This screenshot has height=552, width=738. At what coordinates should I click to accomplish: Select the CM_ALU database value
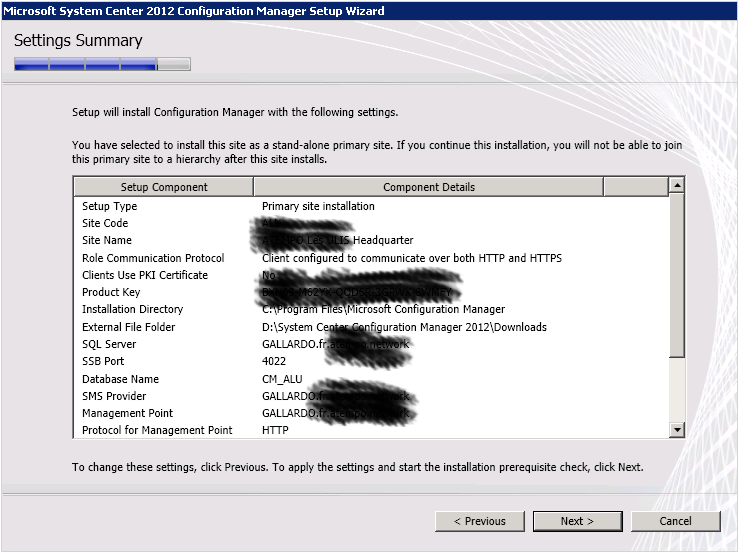click(282, 379)
